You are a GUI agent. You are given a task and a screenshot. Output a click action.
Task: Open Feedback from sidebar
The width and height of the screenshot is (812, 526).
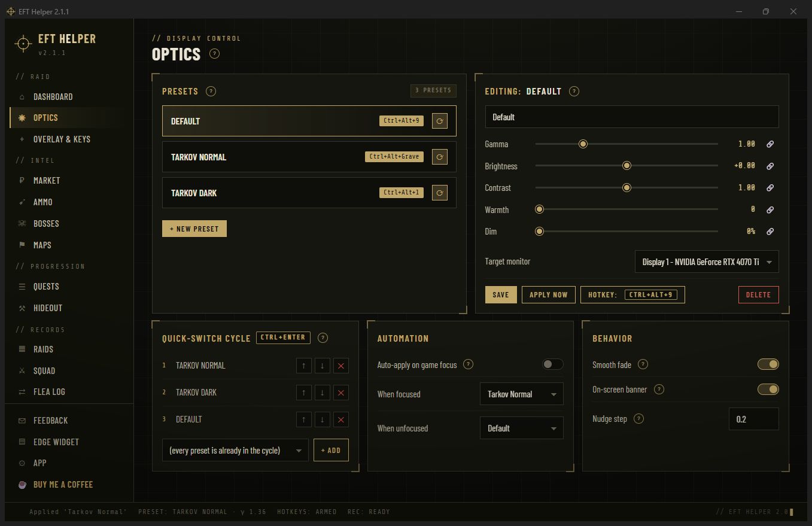pyautogui.click(x=69, y=421)
